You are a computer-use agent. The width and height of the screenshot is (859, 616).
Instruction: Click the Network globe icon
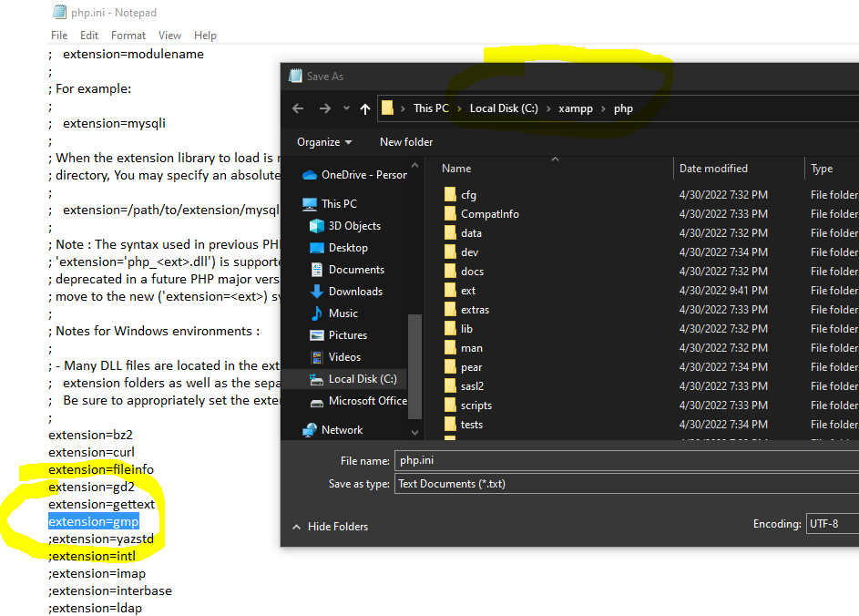(x=310, y=430)
